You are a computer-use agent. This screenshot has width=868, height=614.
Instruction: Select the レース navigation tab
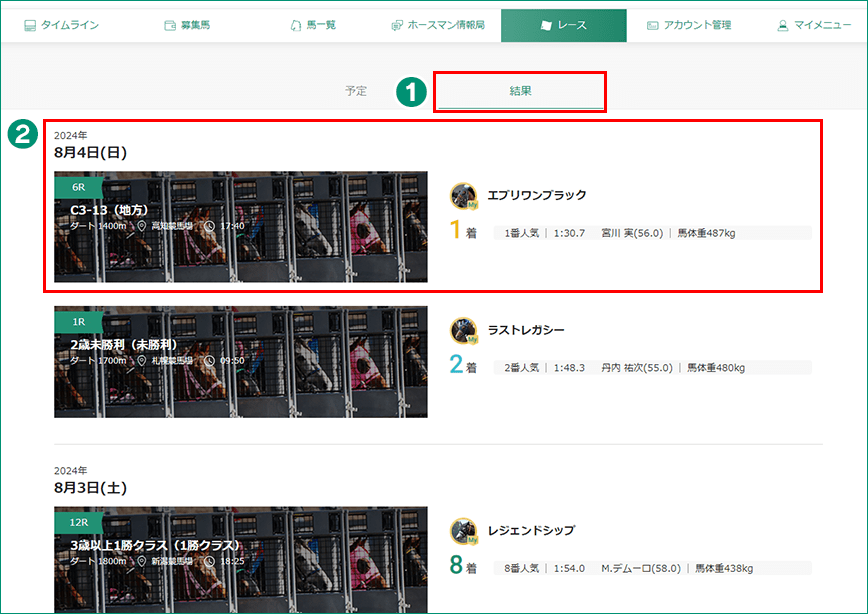tap(564, 25)
